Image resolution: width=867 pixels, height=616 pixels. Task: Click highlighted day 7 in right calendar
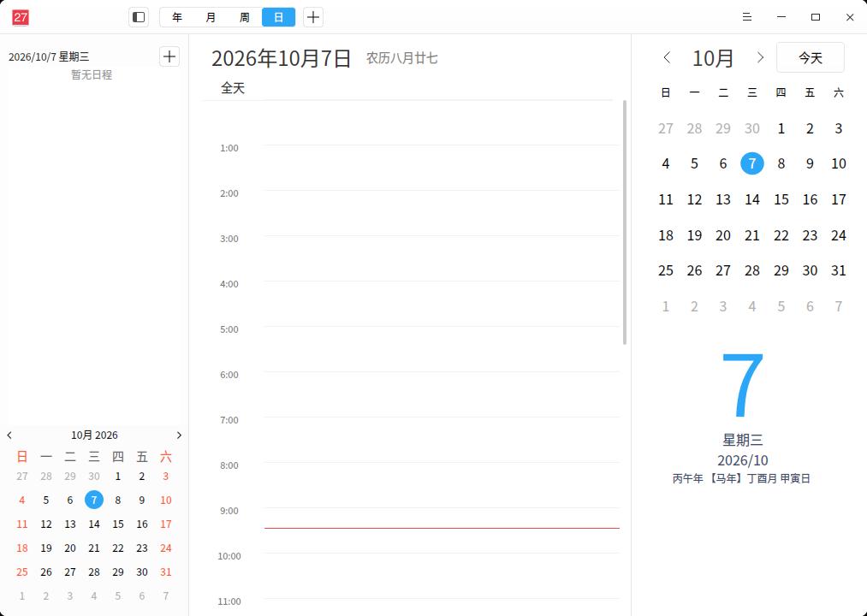[x=752, y=163]
